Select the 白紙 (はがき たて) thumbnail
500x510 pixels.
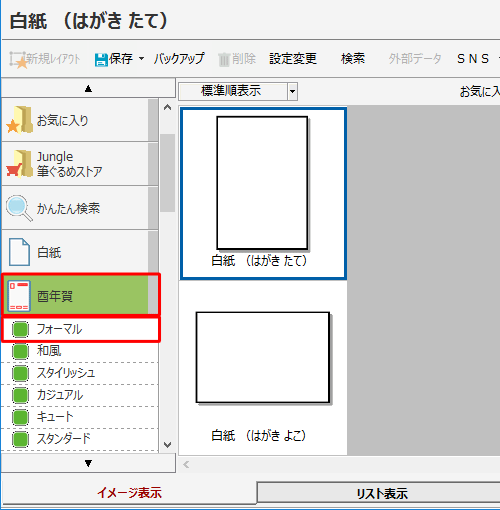point(263,193)
